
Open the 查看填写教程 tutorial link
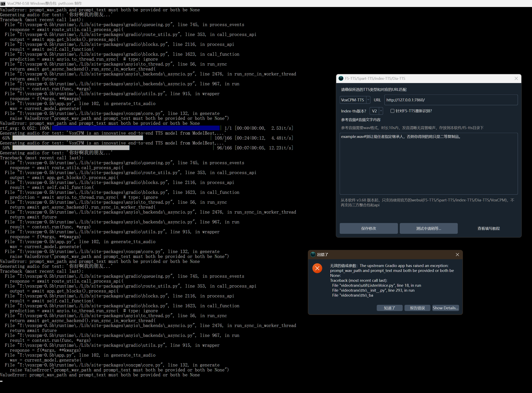[488, 228]
